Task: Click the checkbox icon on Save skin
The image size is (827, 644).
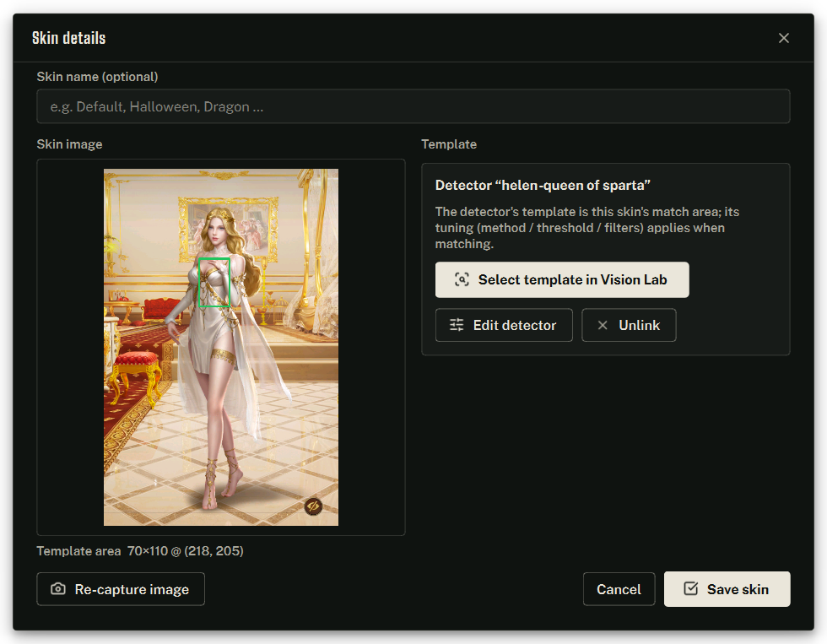Action: 691,588
